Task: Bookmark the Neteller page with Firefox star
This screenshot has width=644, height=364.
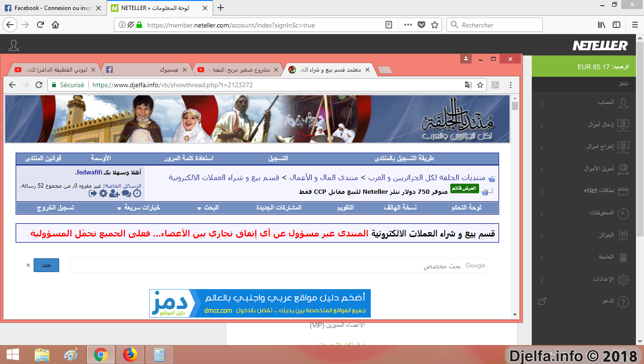Action: [x=435, y=25]
